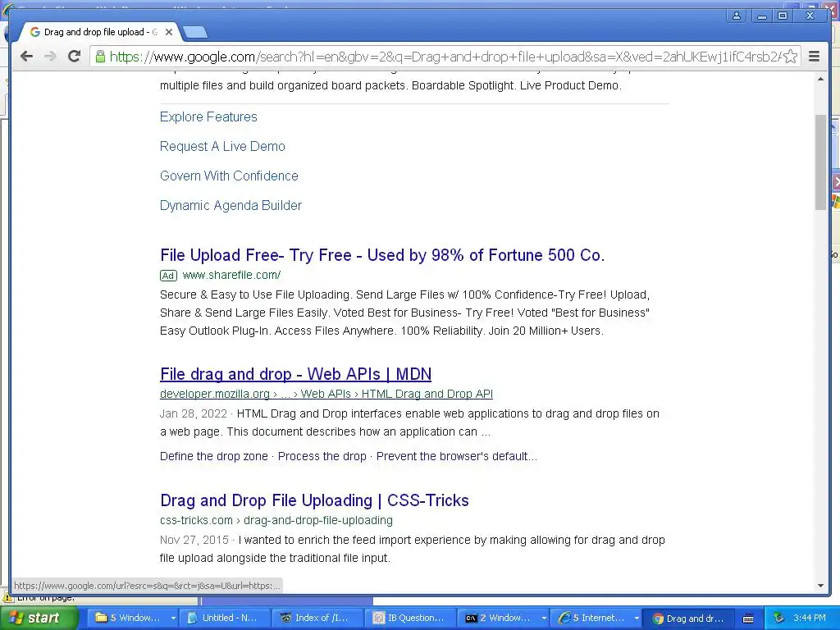Open the Prevent the browser's default sublink
Viewport: 840px width, 630px height.
click(x=456, y=456)
